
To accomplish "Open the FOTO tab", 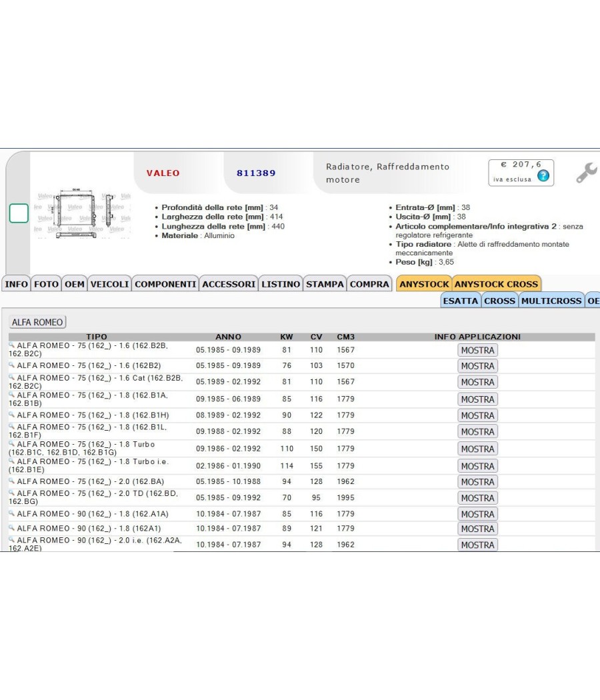I will pos(46,284).
